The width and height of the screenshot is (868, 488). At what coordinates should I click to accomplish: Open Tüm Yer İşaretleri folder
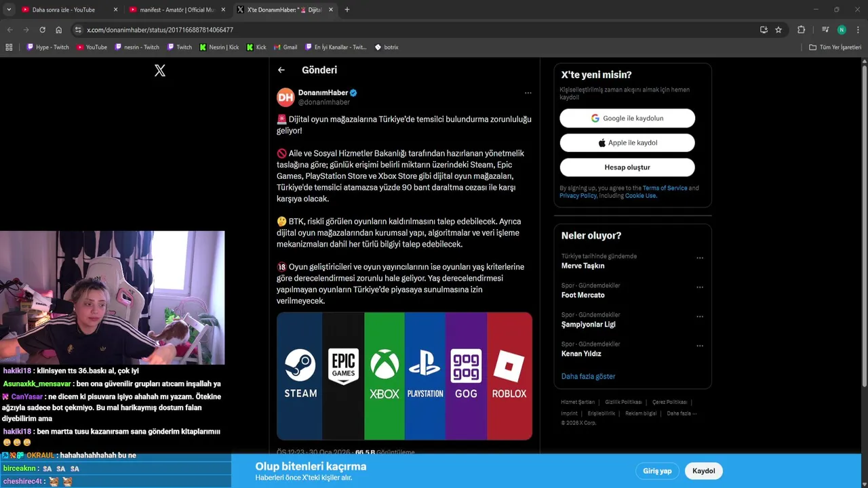pos(835,47)
